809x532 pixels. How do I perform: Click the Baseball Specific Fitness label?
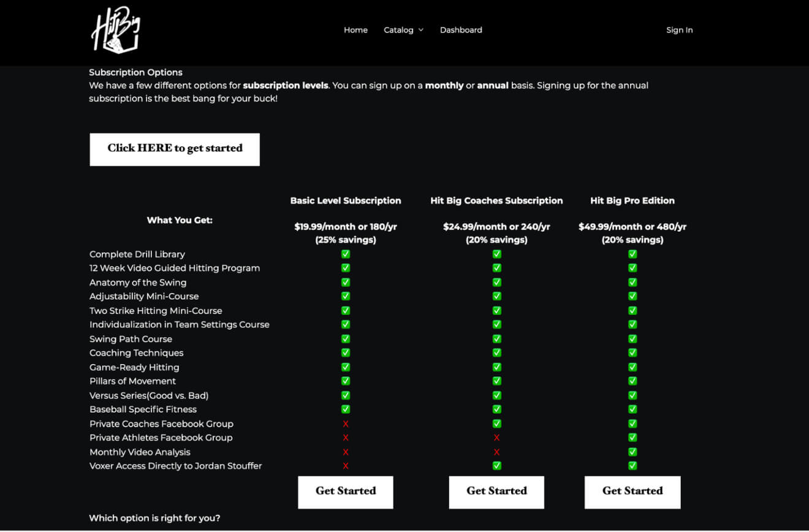coord(143,409)
